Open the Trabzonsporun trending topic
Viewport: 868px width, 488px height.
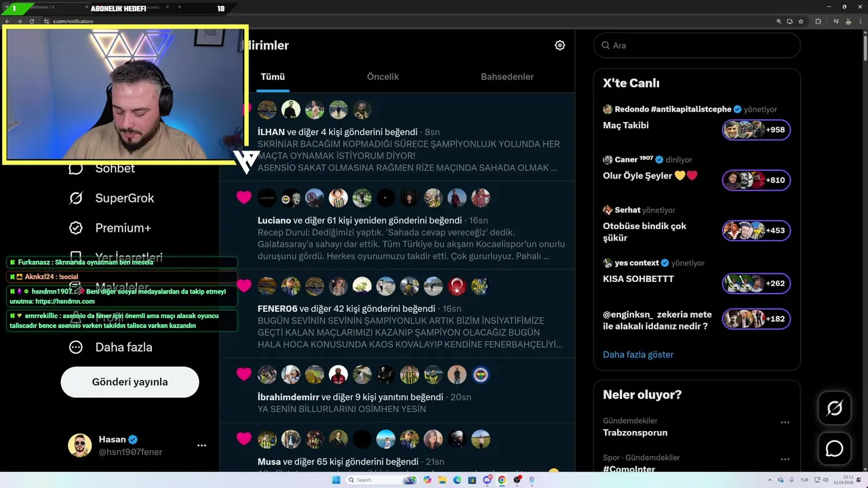(x=635, y=432)
